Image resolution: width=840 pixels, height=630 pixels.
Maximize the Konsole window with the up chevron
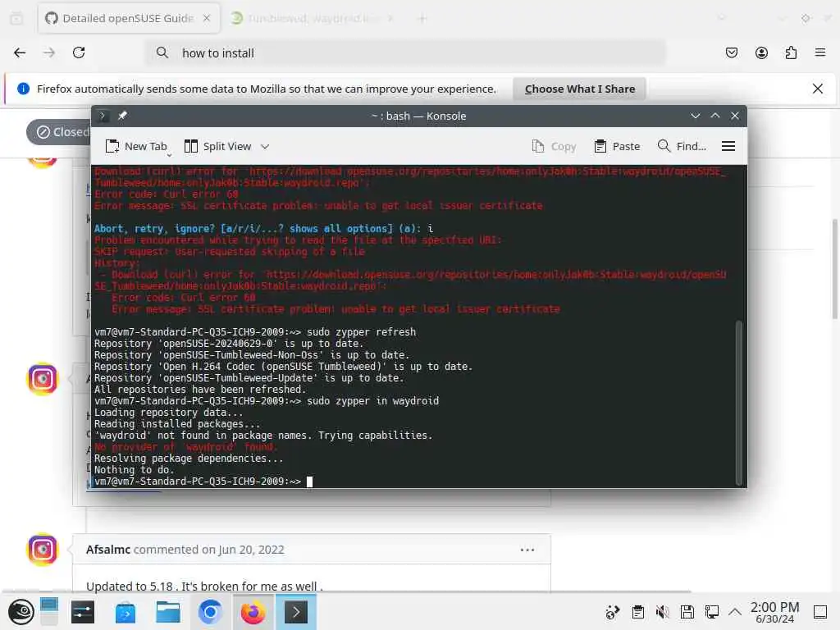[715, 116]
